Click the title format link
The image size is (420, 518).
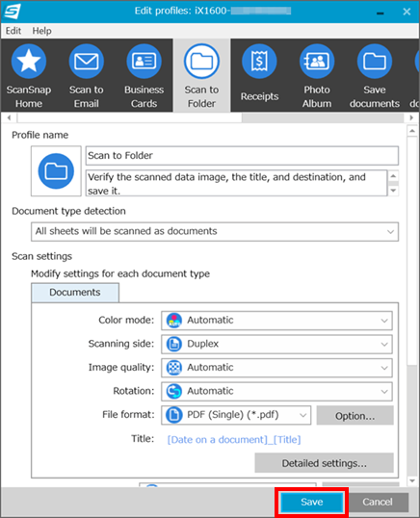(234, 439)
